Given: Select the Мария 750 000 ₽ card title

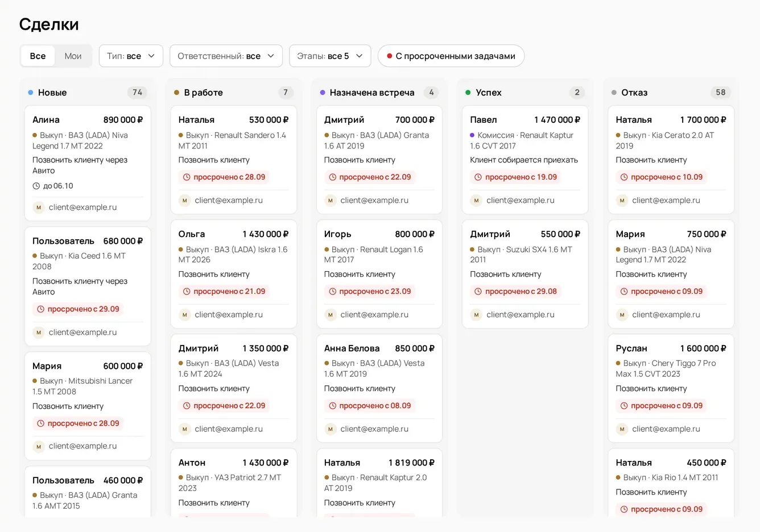Looking at the screenshot, I should tap(630, 234).
